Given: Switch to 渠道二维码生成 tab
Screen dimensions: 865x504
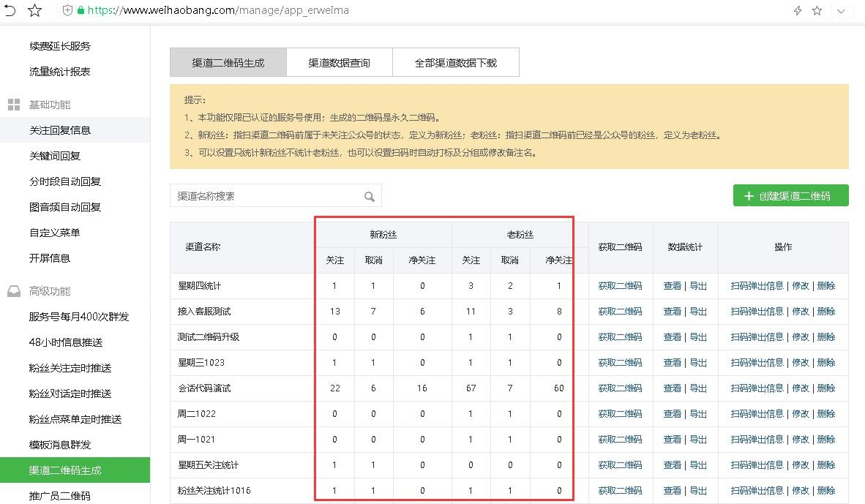Looking at the screenshot, I should click(x=228, y=62).
